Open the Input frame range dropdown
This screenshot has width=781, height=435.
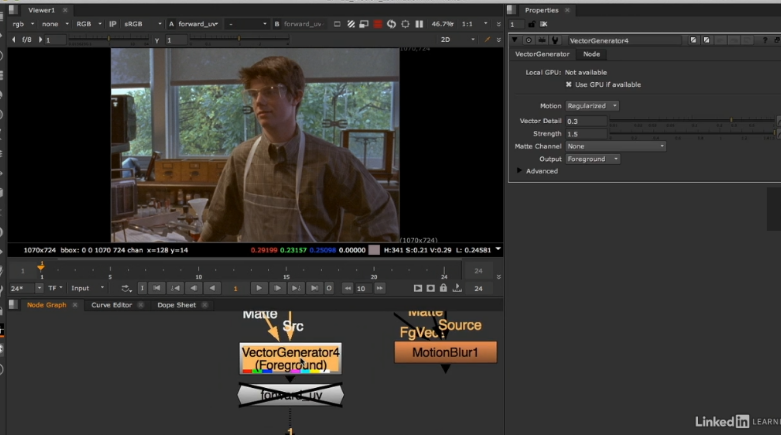tap(87, 288)
